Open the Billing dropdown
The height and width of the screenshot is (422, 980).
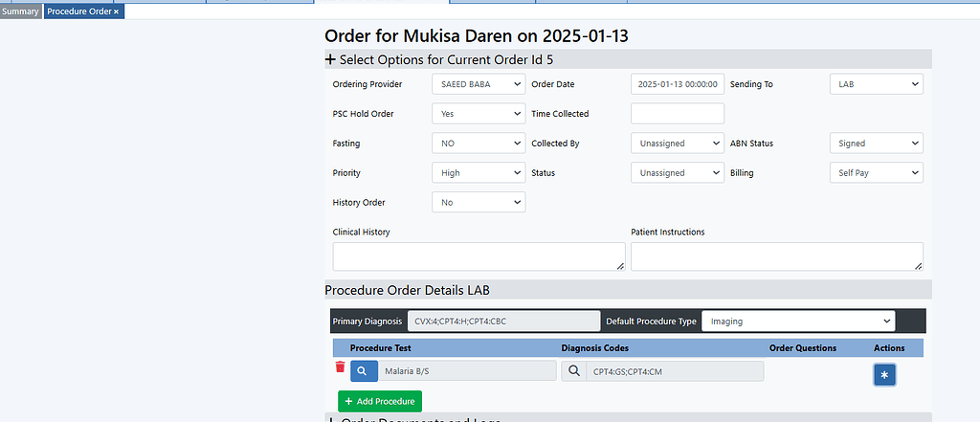pos(876,173)
